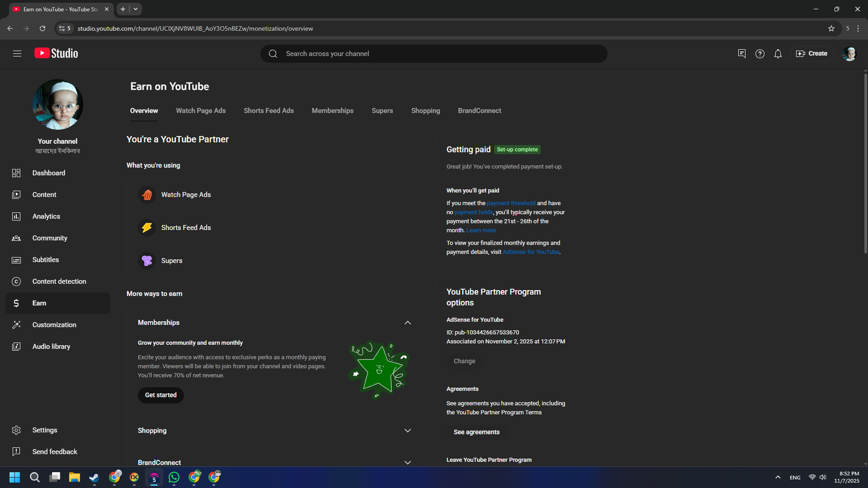Bookmark this page with star icon
Viewport: 868px width, 488px height.
pos(831,28)
